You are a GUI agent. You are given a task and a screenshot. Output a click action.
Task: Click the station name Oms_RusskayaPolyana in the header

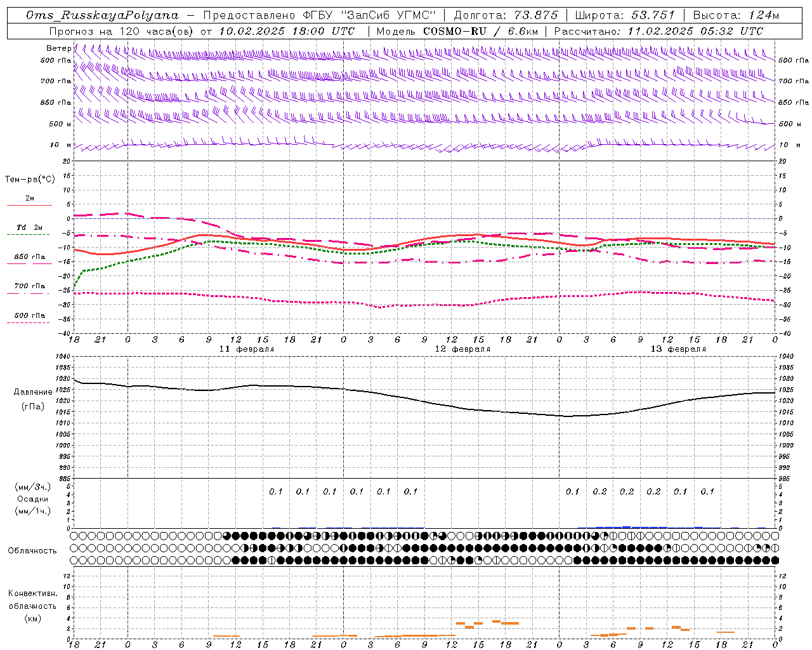103,15
